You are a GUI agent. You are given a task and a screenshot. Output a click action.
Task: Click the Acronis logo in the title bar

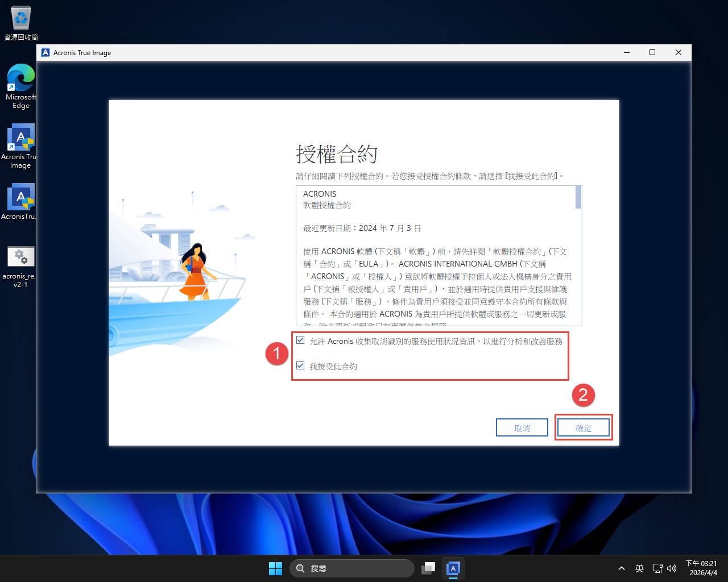point(46,52)
